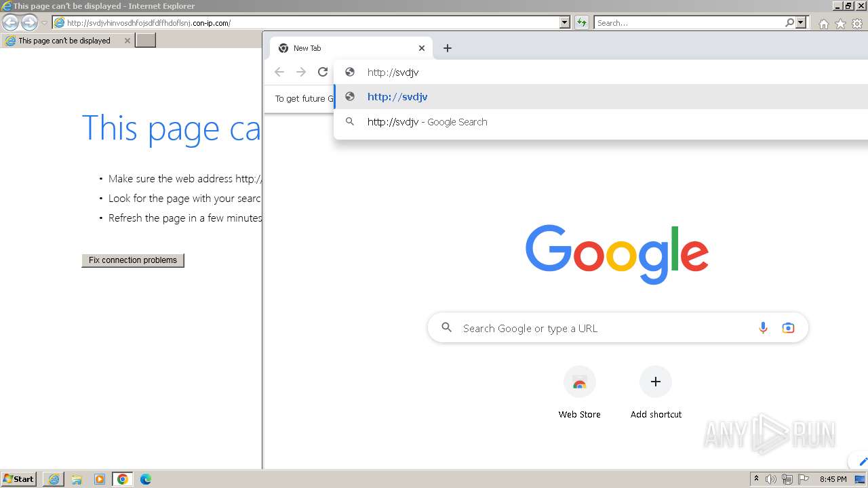Open File Explorer taskbar icon
Viewport: 868px width, 488px height.
click(77, 479)
